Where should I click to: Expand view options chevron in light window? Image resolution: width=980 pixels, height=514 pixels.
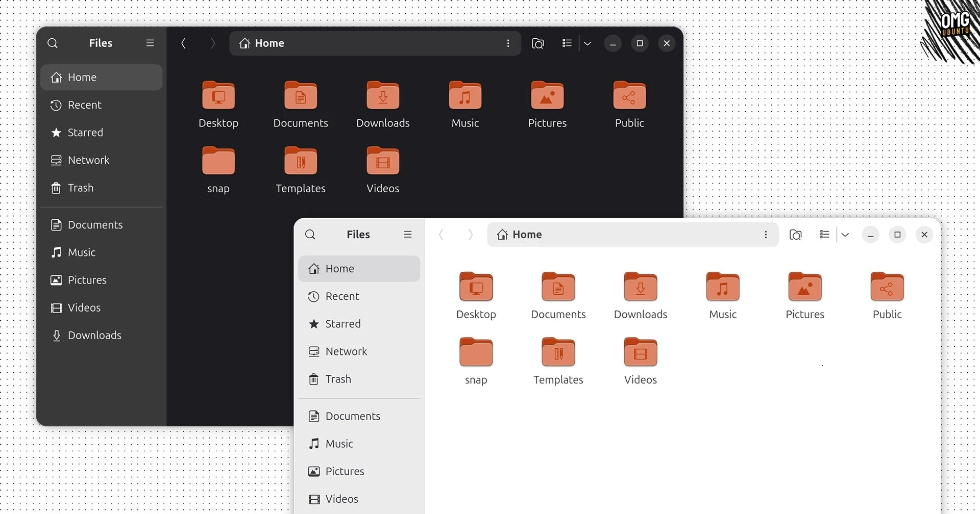845,235
